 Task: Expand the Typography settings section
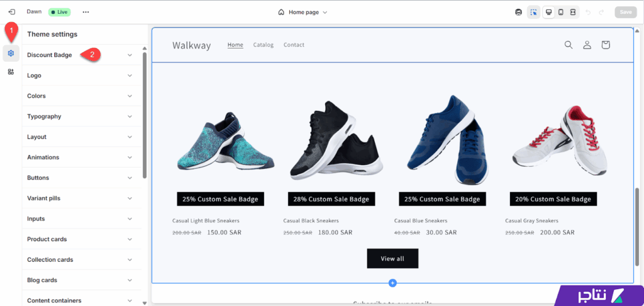tap(79, 116)
